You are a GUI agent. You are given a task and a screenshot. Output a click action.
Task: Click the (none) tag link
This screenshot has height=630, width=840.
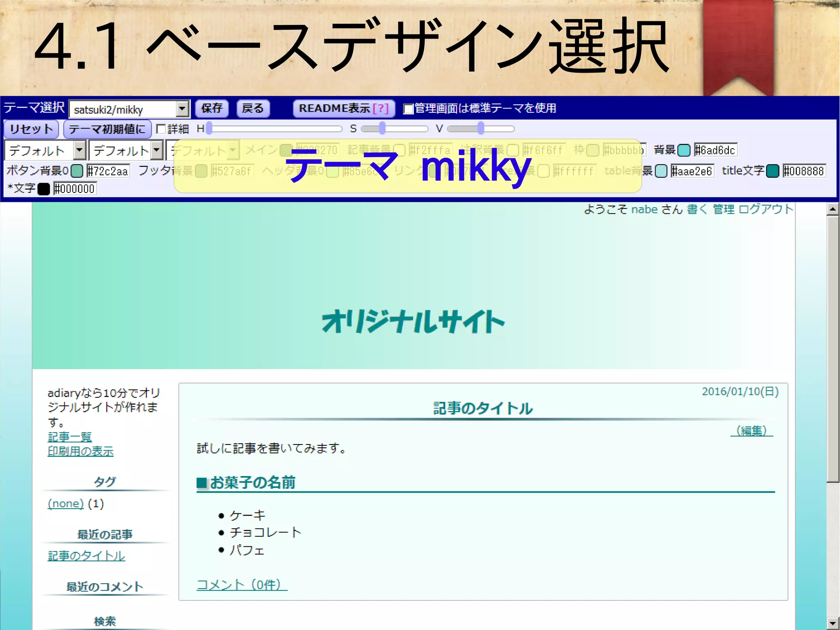point(66,504)
